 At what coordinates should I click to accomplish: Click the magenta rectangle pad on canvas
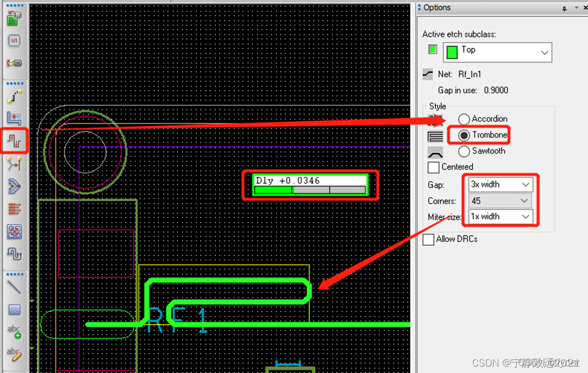(x=97, y=253)
